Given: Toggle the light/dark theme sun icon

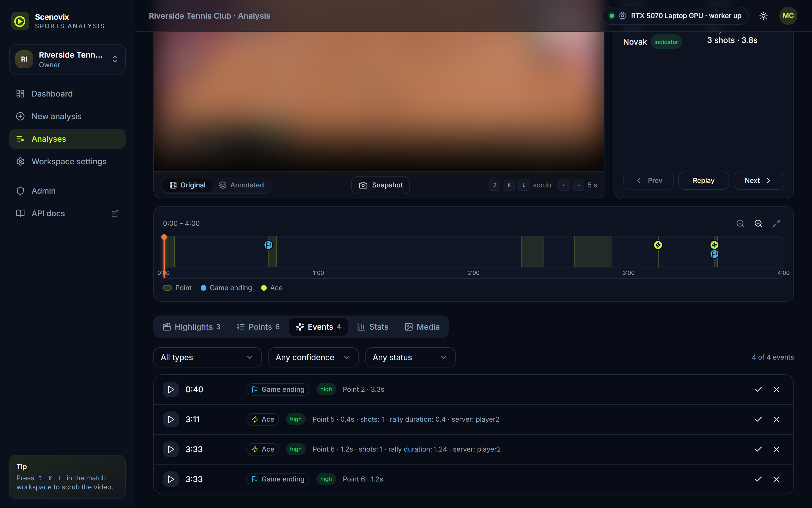Looking at the screenshot, I should [763, 16].
